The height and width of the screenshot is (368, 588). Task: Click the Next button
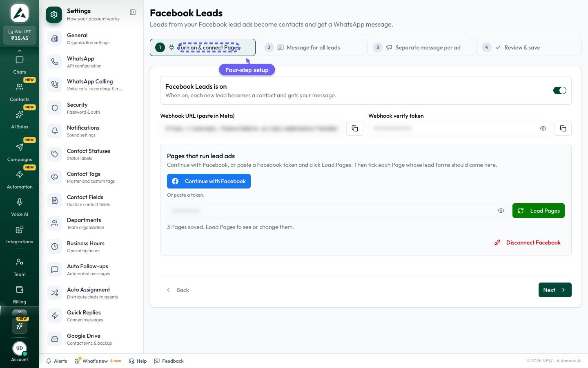pyautogui.click(x=555, y=290)
